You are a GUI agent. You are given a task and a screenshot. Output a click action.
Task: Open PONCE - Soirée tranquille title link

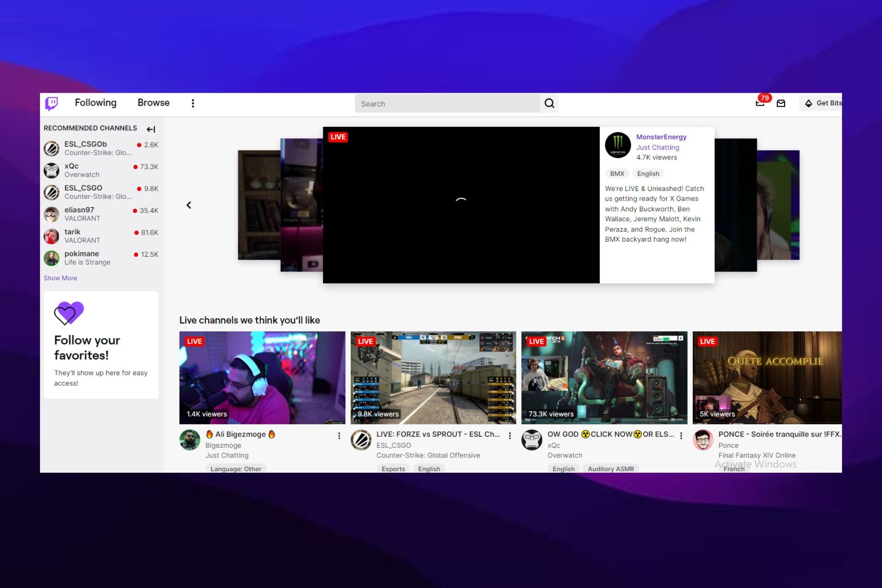point(780,434)
